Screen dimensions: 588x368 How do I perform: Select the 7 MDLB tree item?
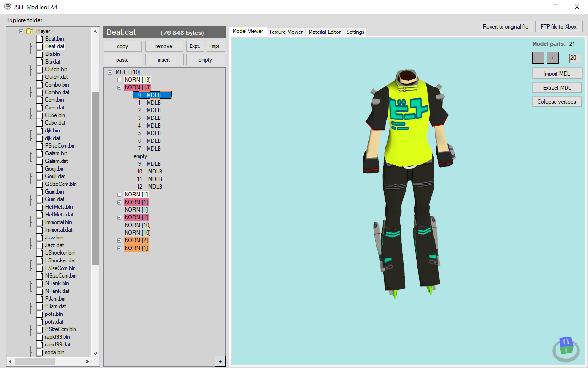(x=150, y=149)
